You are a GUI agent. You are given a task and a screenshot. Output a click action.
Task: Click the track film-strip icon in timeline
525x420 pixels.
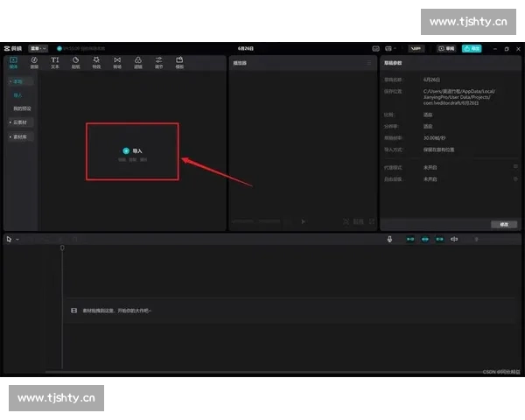point(74,311)
